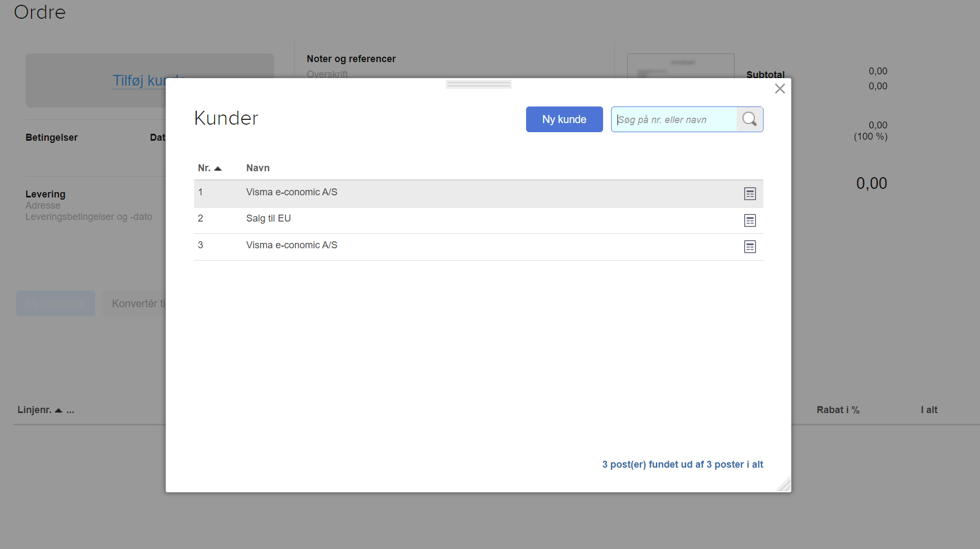Image resolution: width=980 pixels, height=549 pixels.
Task: Click the Tilføj kunde link
Action: (139, 81)
